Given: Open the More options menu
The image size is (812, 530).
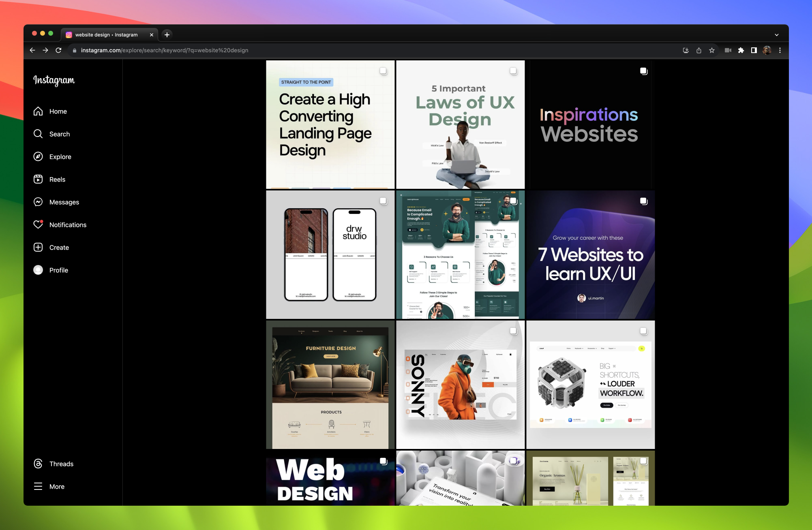Looking at the screenshot, I should (x=57, y=486).
